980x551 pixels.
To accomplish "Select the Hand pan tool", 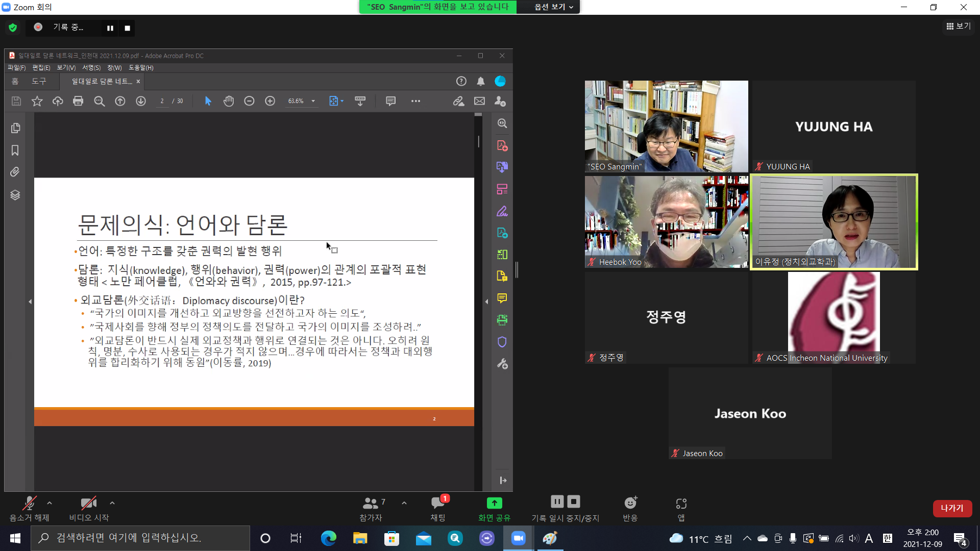I will point(229,101).
